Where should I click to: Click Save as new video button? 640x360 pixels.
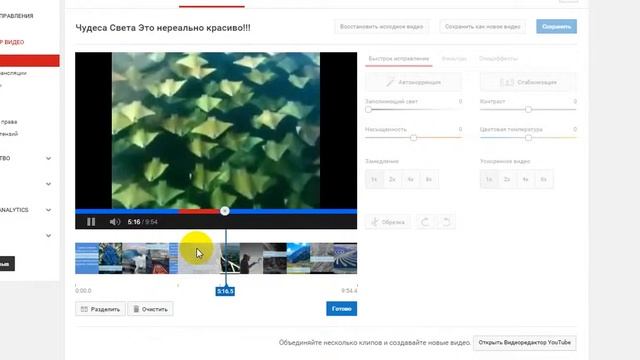point(482,27)
